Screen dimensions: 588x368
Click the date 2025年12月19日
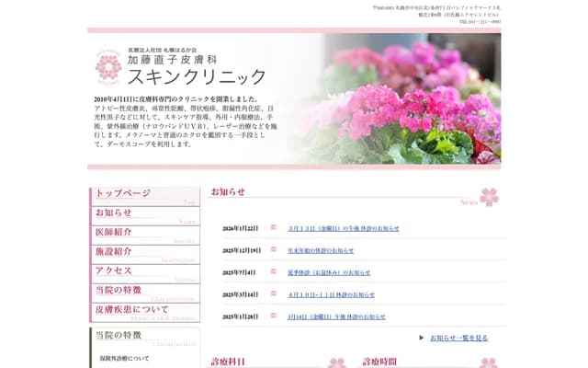coord(242,250)
